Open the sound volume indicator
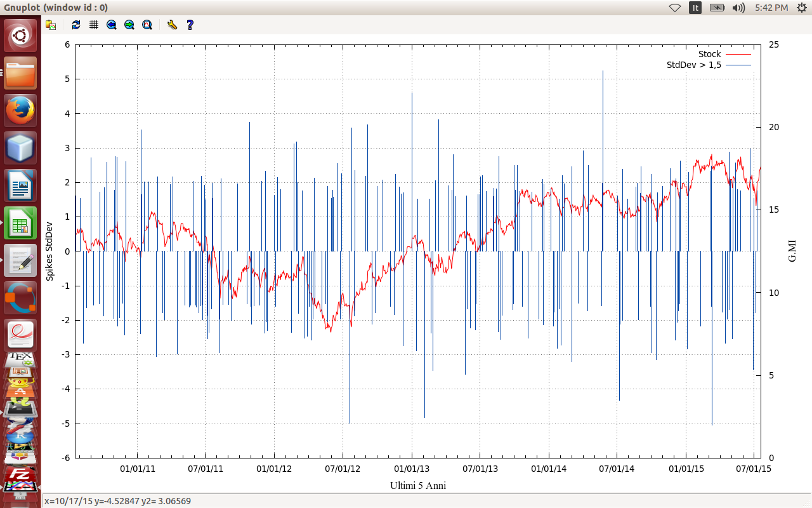This screenshot has height=508, width=812. 738,8
